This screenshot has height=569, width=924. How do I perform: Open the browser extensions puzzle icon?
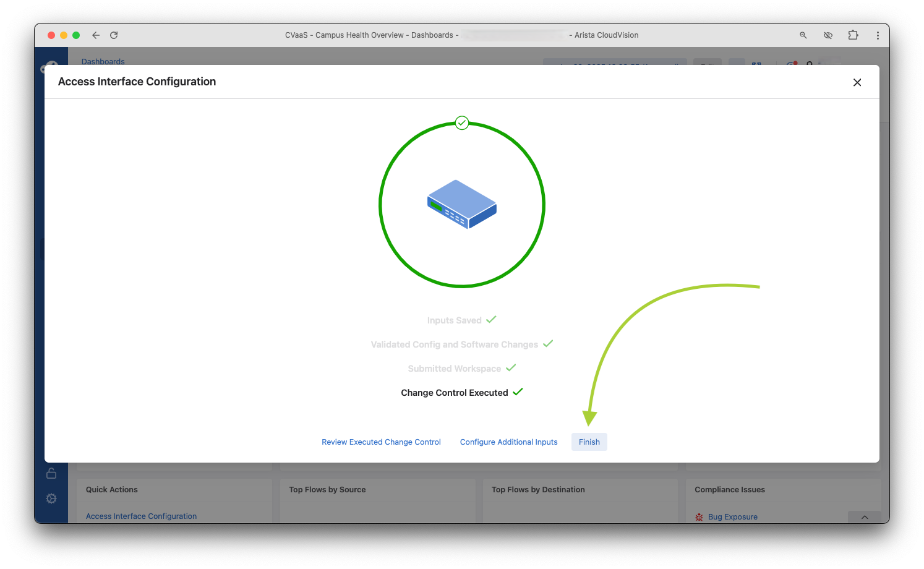click(x=853, y=35)
